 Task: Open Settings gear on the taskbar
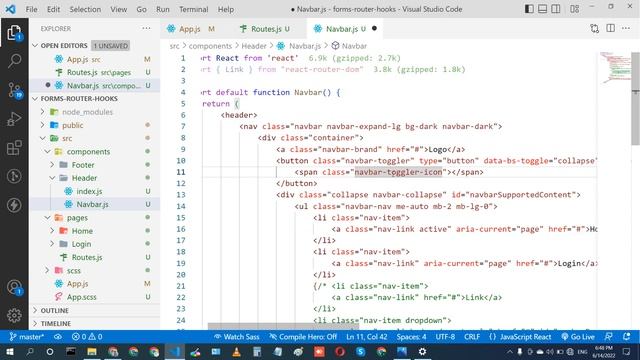(x=422, y=351)
